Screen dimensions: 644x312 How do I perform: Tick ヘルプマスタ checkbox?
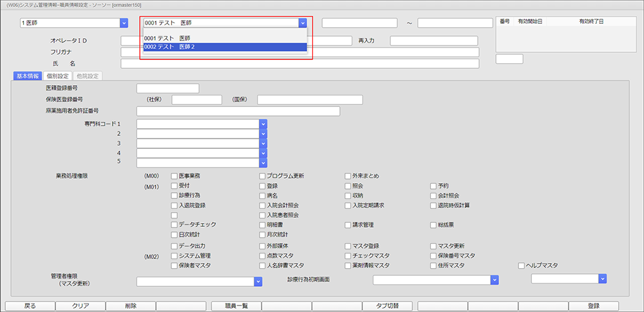pos(522,266)
